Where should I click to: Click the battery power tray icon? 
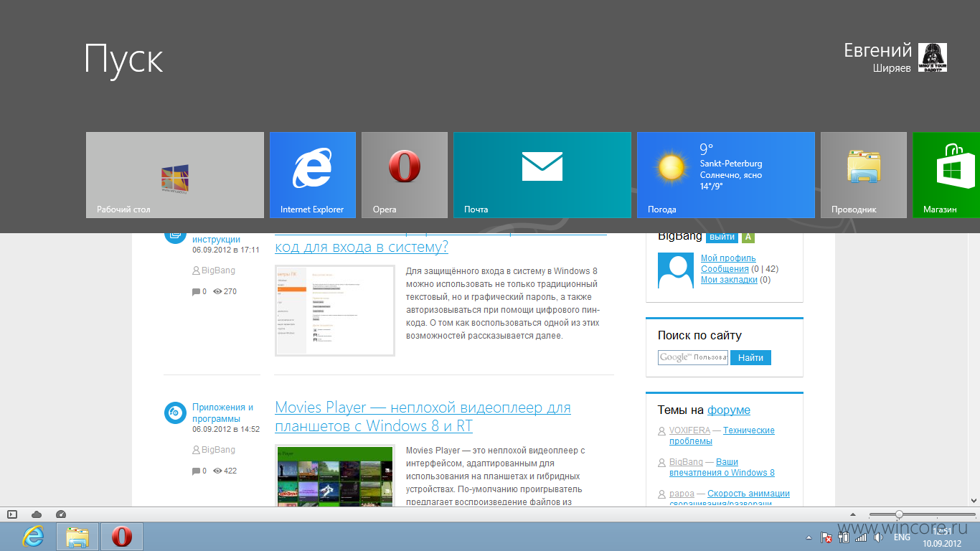coord(844,537)
